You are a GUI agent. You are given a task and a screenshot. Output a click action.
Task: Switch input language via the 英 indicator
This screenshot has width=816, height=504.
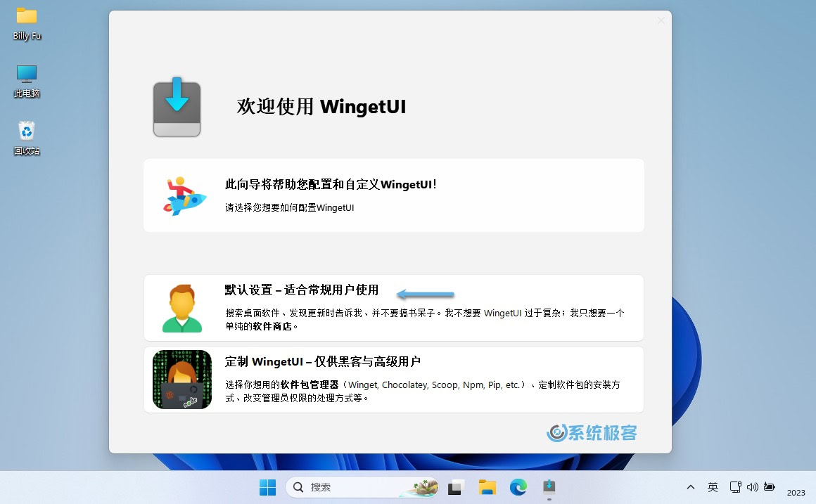(713, 486)
